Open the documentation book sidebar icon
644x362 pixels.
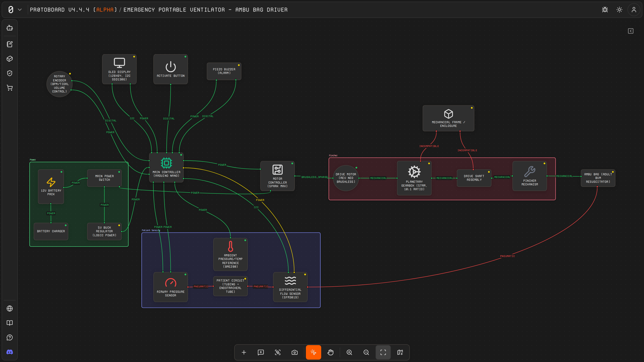tap(10, 323)
